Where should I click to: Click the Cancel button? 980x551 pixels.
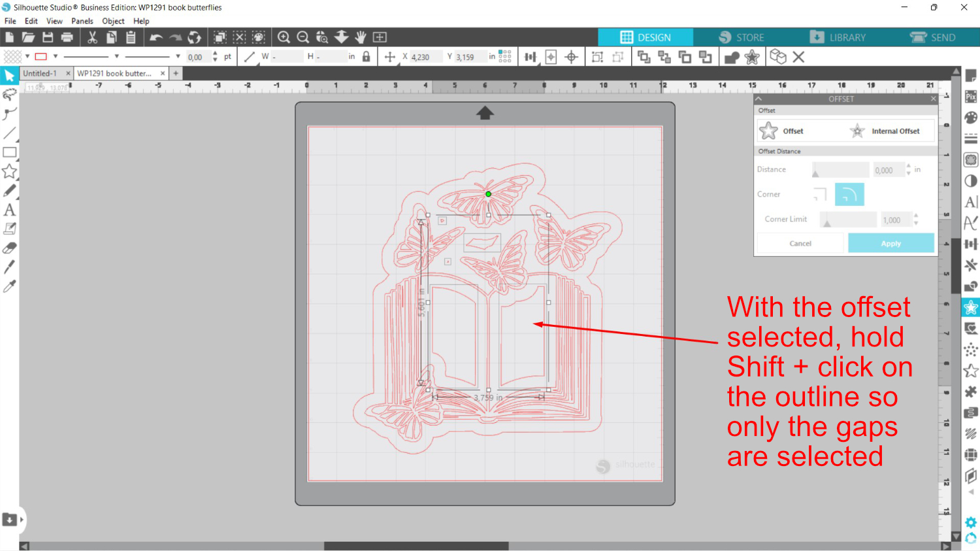[x=800, y=243]
